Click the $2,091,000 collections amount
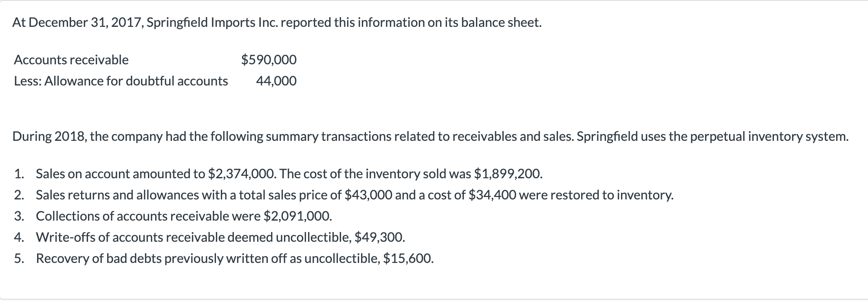Image resolution: width=868 pixels, height=302 pixels. (298, 216)
